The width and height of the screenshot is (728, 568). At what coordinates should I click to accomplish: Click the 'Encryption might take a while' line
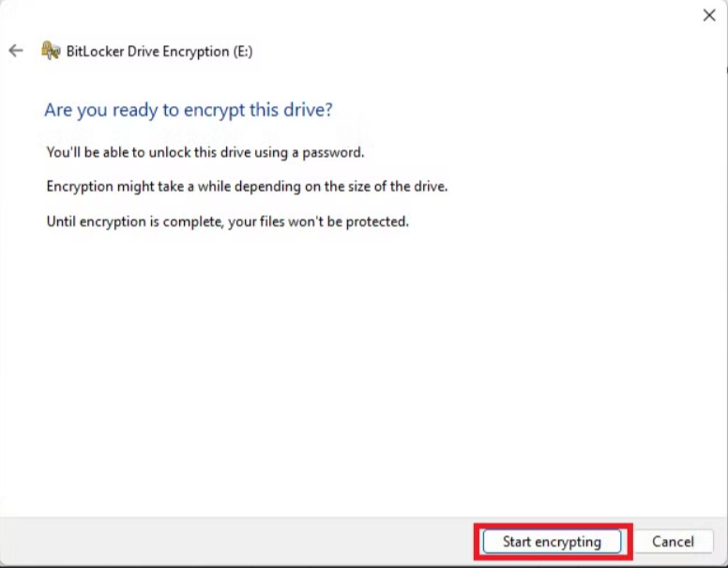coord(247,187)
